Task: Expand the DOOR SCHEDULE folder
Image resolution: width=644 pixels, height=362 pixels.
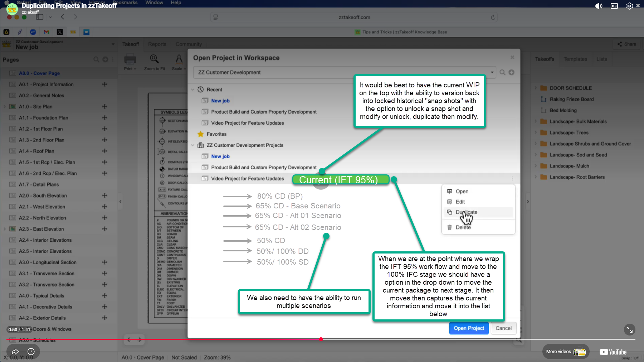Action: (536, 88)
